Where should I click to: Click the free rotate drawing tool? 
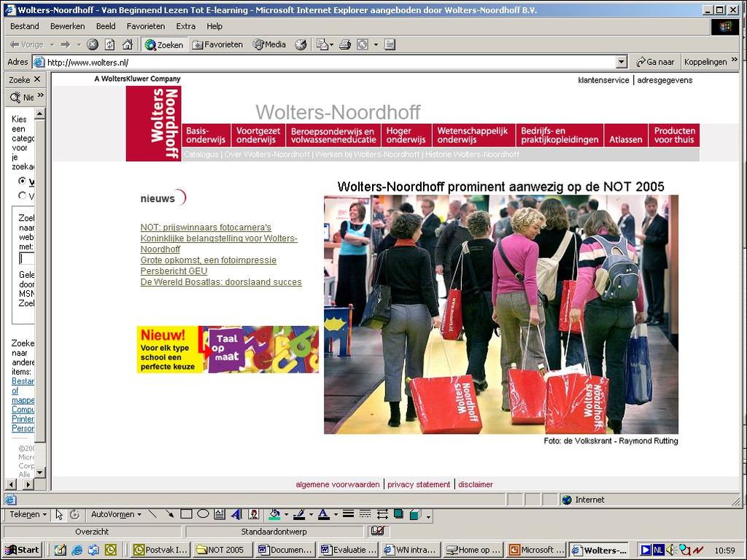(x=75, y=514)
